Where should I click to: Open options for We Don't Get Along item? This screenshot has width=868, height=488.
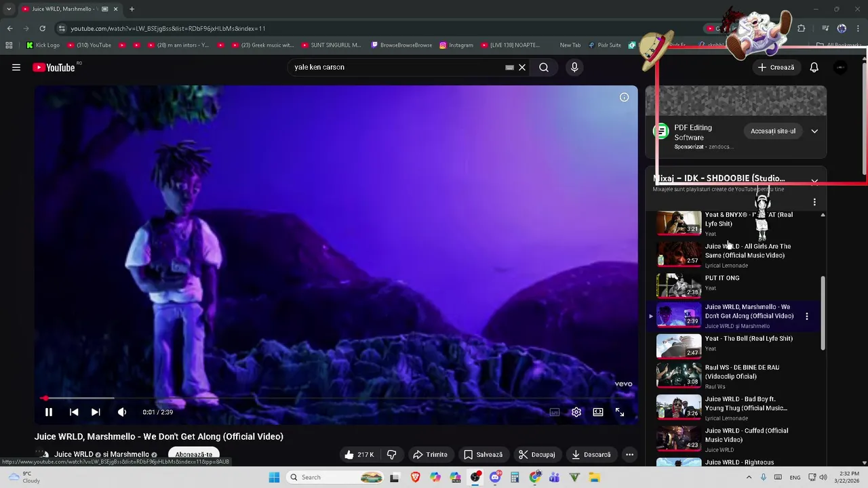point(806,316)
